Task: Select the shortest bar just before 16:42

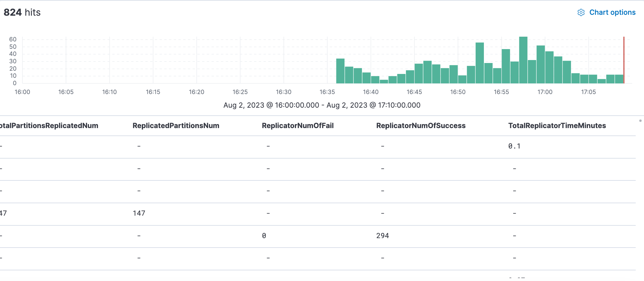Action: pos(384,81)
